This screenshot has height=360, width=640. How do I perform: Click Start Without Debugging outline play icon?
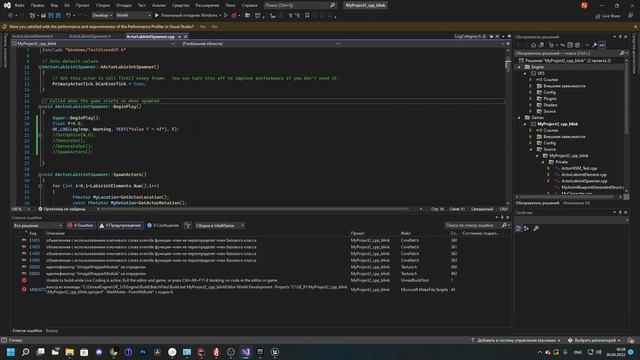tap(226, 16)
